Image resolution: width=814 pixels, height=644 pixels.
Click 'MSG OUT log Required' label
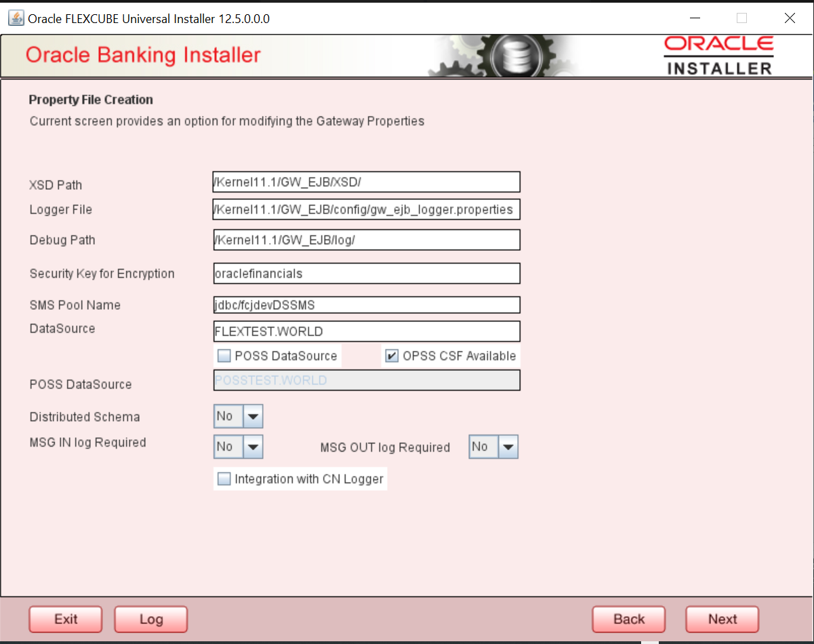click(x=385, y=447)
